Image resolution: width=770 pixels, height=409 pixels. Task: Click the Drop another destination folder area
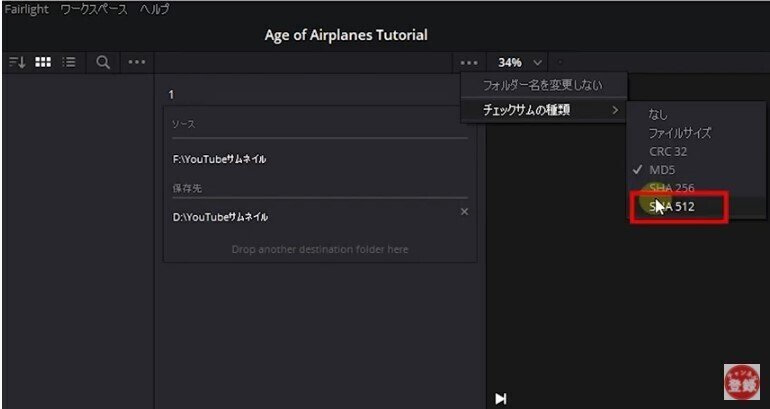(320, 249)
